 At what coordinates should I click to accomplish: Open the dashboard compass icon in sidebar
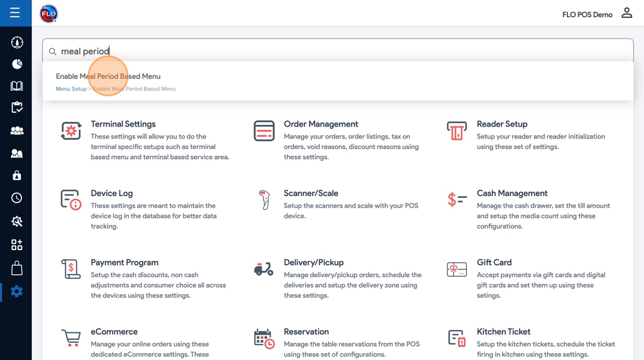(x=17, y=43)
